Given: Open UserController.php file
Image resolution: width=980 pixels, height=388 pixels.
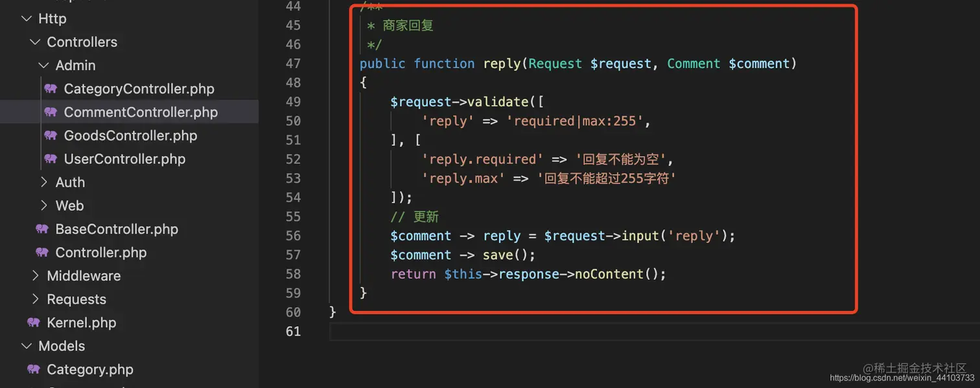Looking at the screenshot, I should [124, 159].
